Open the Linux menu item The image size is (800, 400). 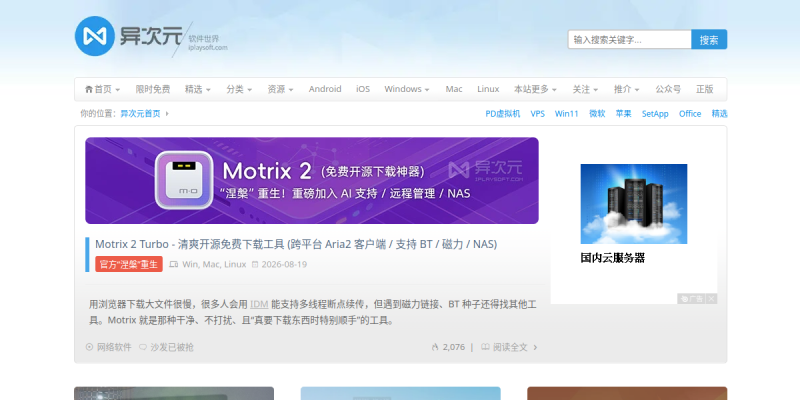[x=488, y=89]
